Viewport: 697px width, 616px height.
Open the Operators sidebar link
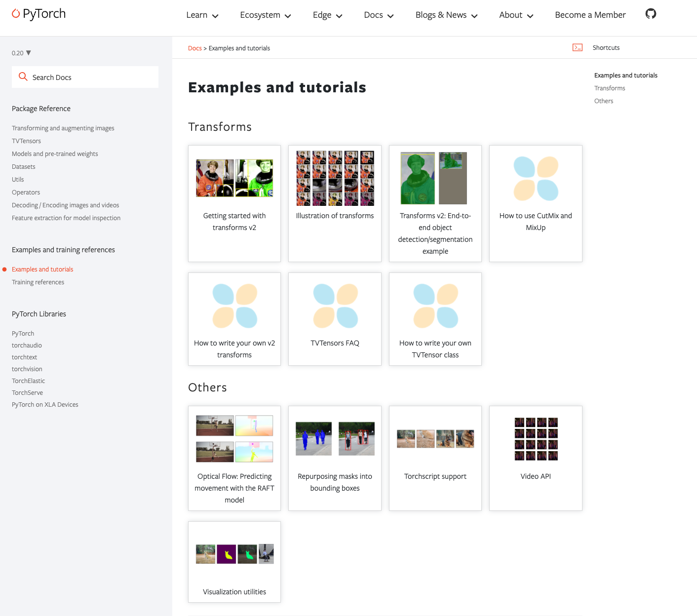26,192
